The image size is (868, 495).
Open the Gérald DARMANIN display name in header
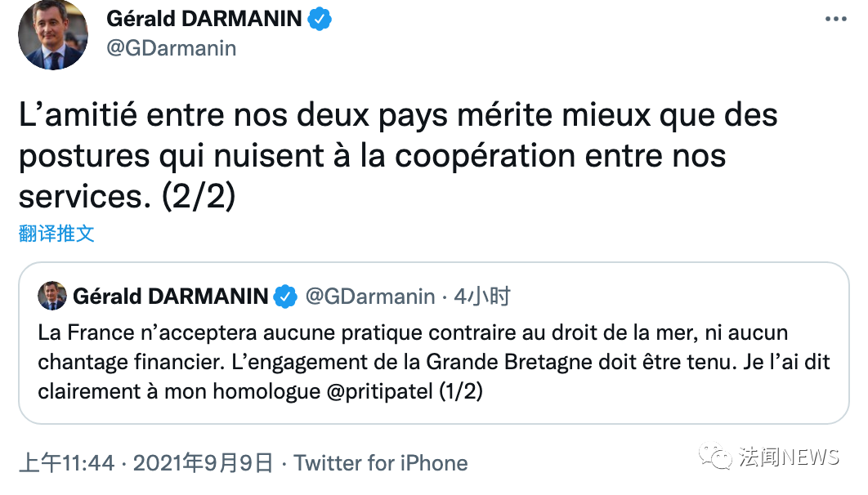point(204,19)
